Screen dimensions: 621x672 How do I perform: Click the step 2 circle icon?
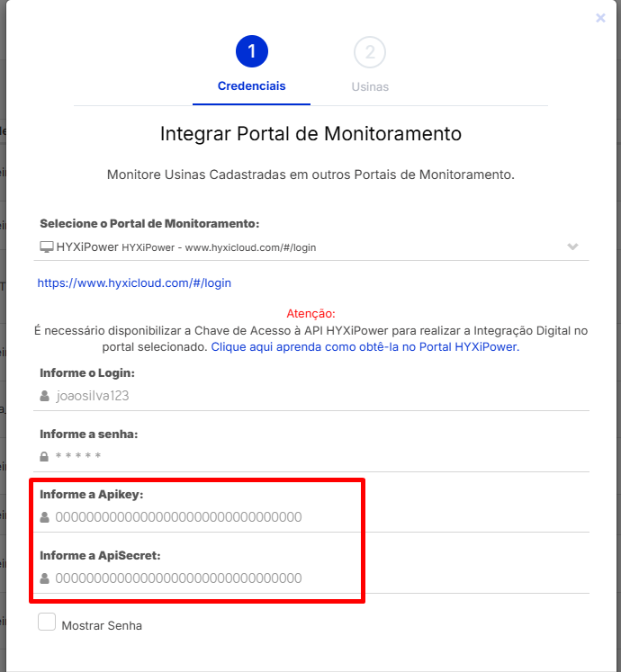click(370, 52)
